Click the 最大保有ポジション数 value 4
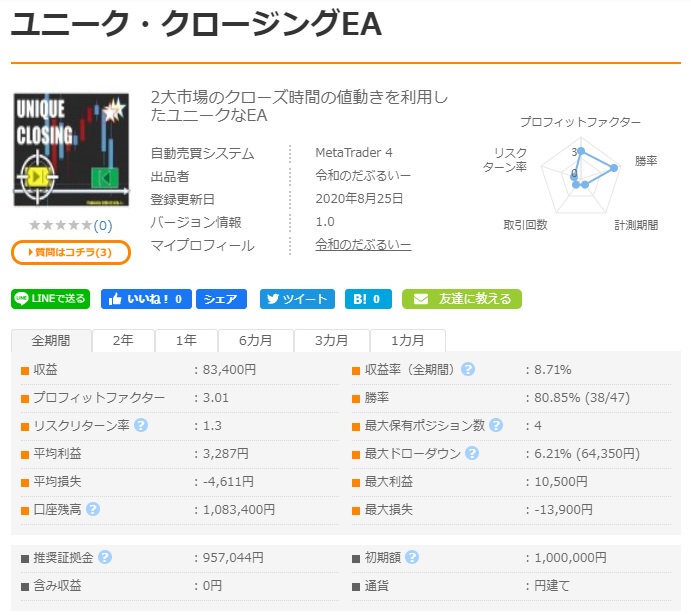 pos(538,426)
